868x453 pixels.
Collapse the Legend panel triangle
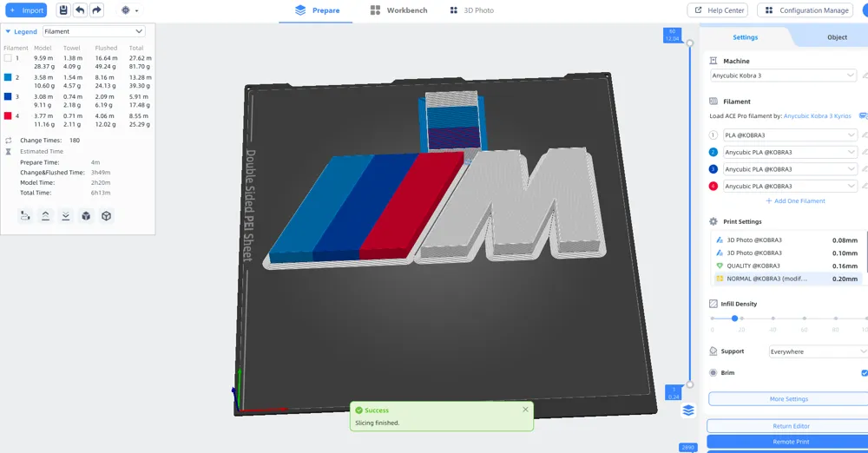(8, 31)
